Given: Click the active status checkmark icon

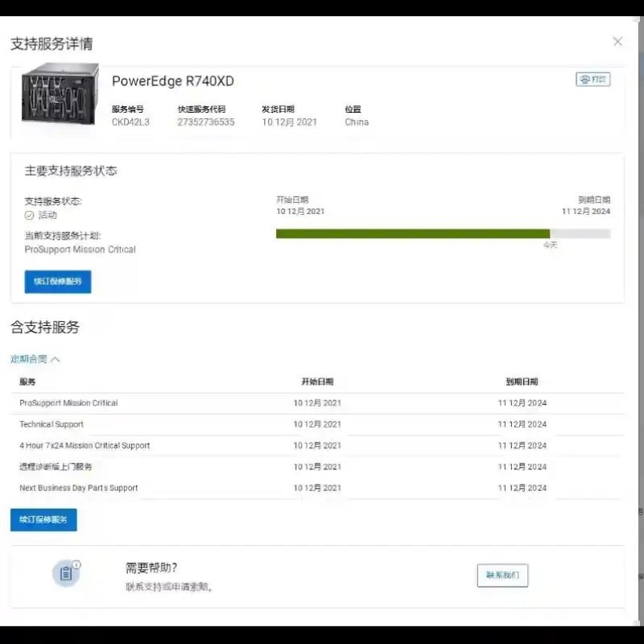Looking at the screenshot, I should pyautogui.click(x=29, y=215).
